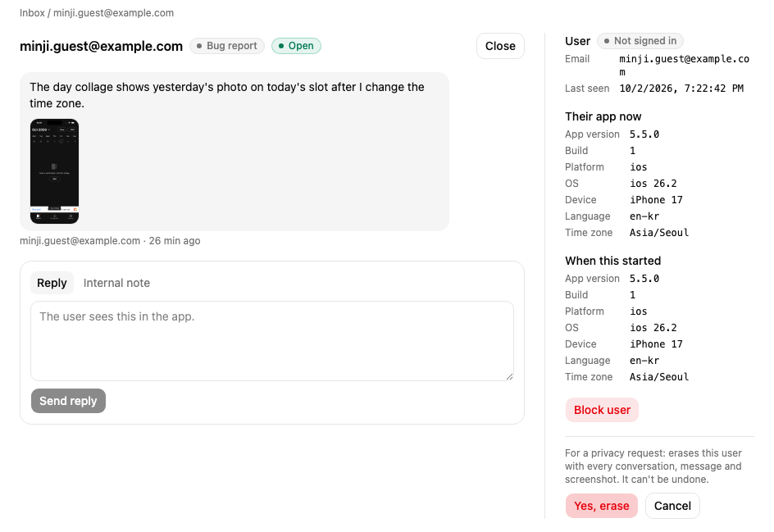Cancel the erase user request

pyautogui.click(x=672, y=506)
